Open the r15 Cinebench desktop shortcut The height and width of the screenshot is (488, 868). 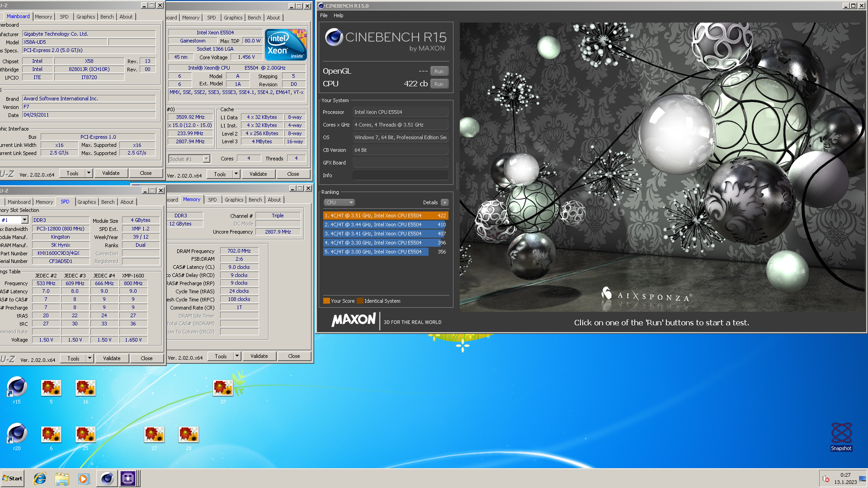(x=17, y=389)
